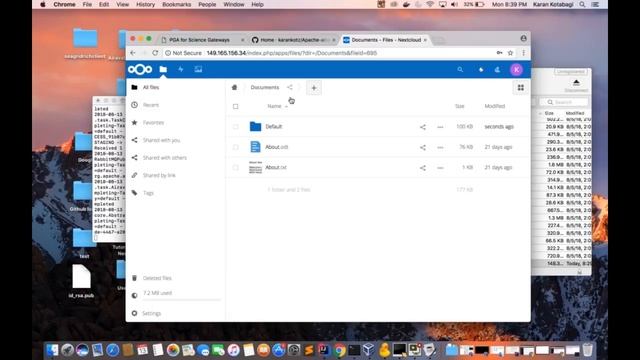Toggle grid view with the four-squares icon
Image resolution: width=640 pixels, height=360 pixels.
[x=521, y=88]
